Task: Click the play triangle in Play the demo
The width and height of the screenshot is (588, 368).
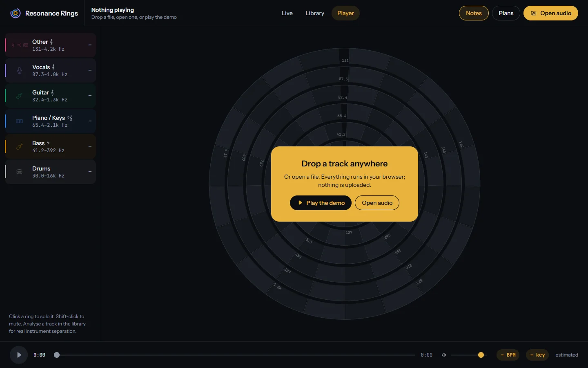Action: [x=301, y=203]
